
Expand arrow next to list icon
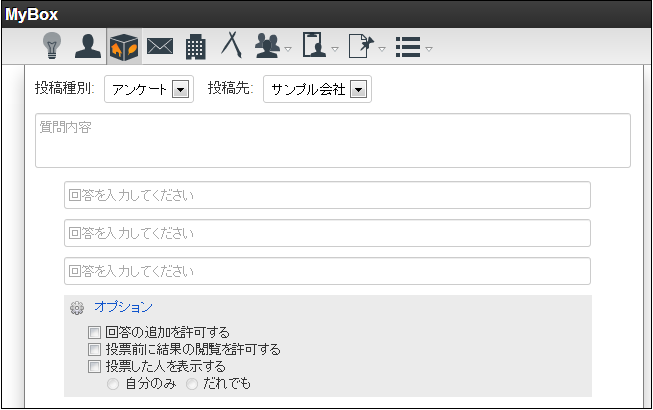[x=429, y=49]
